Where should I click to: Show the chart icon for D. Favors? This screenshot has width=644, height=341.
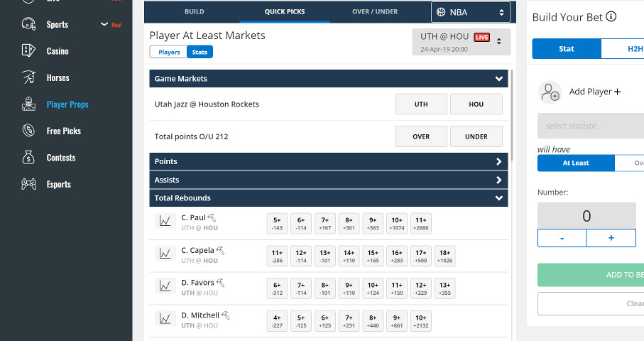165,286
